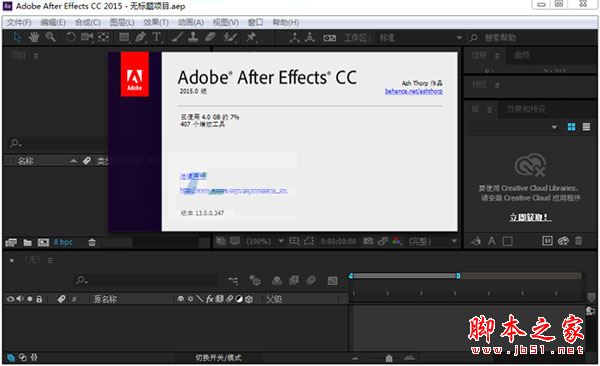Viewport: 600px width, 366px height.
Task: Select the Clone Stamp tool
Action: (x=193, y=37)
